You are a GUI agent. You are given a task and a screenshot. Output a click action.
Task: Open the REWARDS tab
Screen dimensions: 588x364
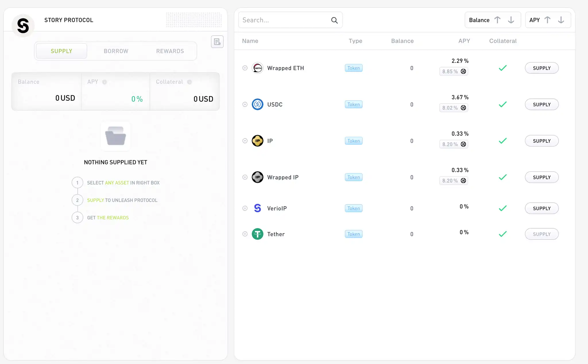[x=170, y=51]
